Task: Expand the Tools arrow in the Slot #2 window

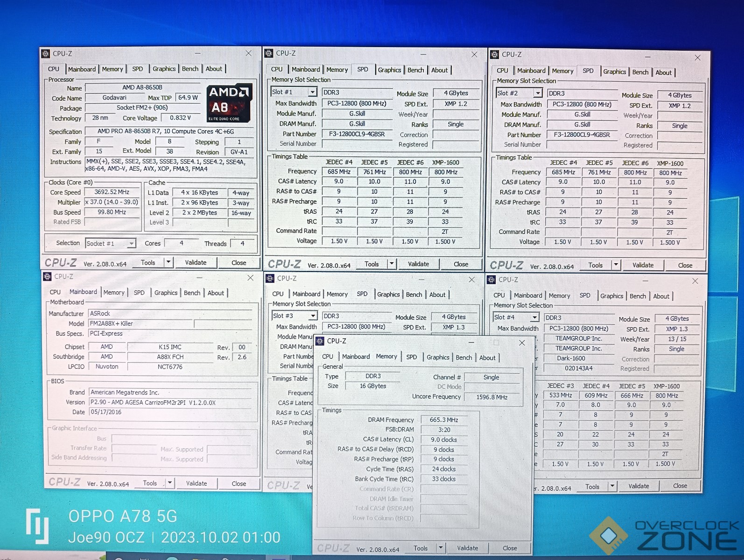Action: (x=616, y=265)
